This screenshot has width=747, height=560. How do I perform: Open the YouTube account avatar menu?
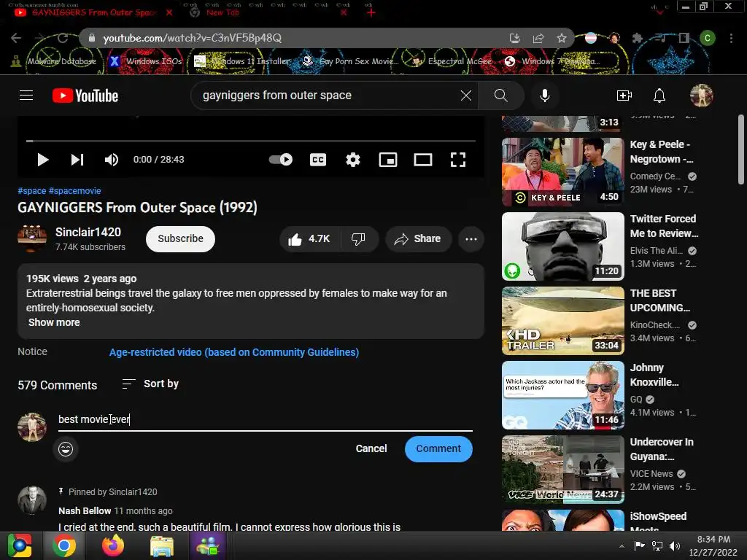pos(701,96)
